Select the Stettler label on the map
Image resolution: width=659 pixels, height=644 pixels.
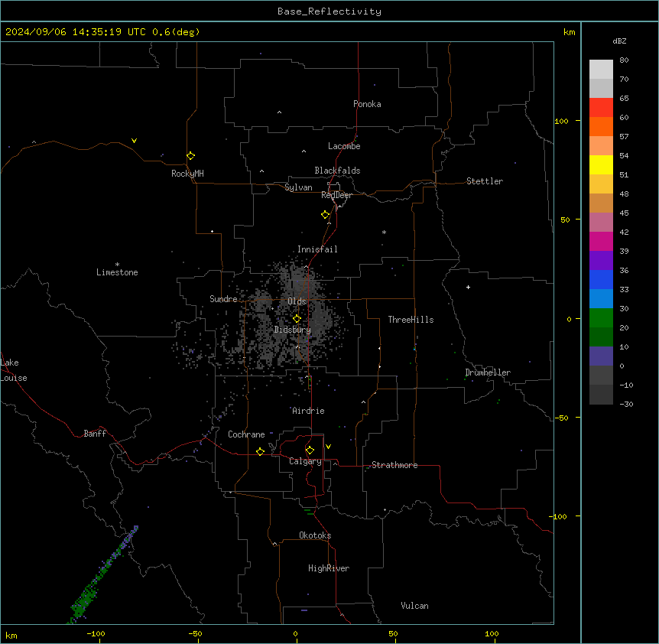pyautogui.click(x=485, y=181)
